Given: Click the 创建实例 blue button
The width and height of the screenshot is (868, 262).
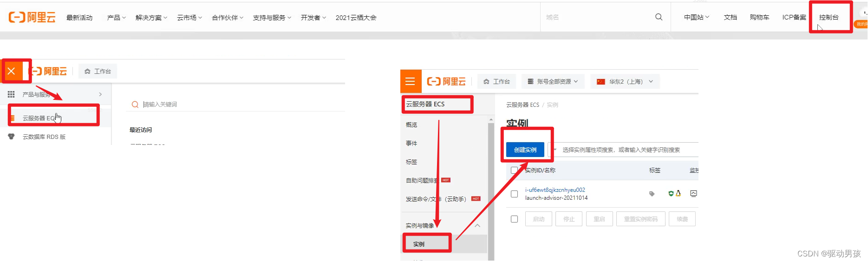Looking at the screenshot, I should tap(525, 150).
